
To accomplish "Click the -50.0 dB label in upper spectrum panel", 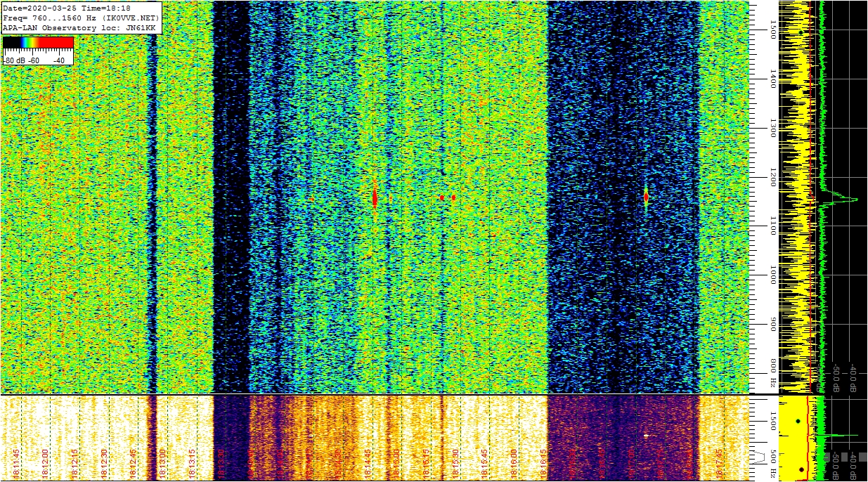I will click(x=836, y=378).
